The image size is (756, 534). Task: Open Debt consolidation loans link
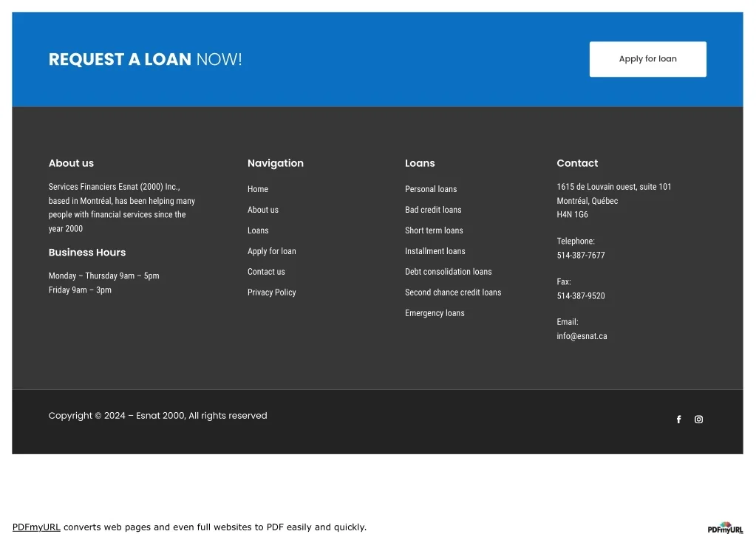[448, 272]
